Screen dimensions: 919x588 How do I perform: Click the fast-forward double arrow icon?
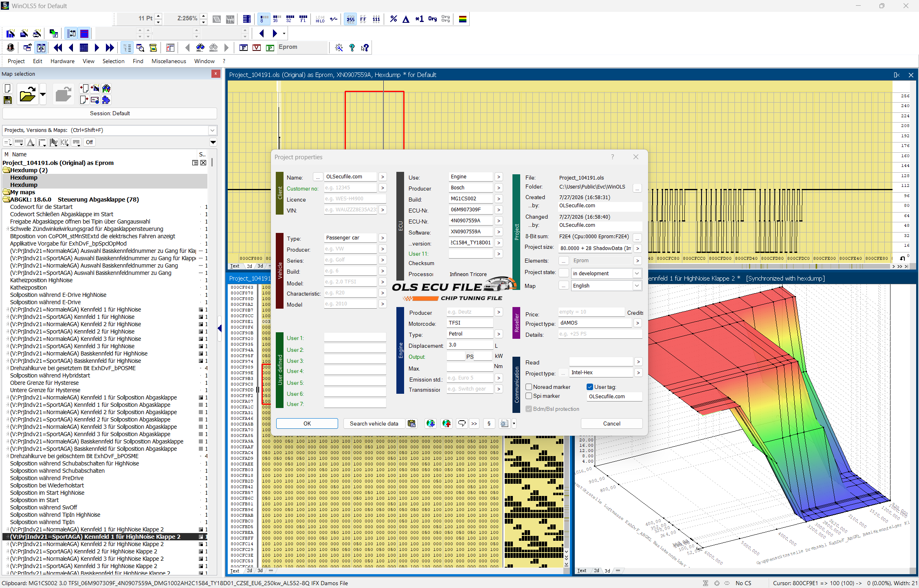[x=110, y=48]
